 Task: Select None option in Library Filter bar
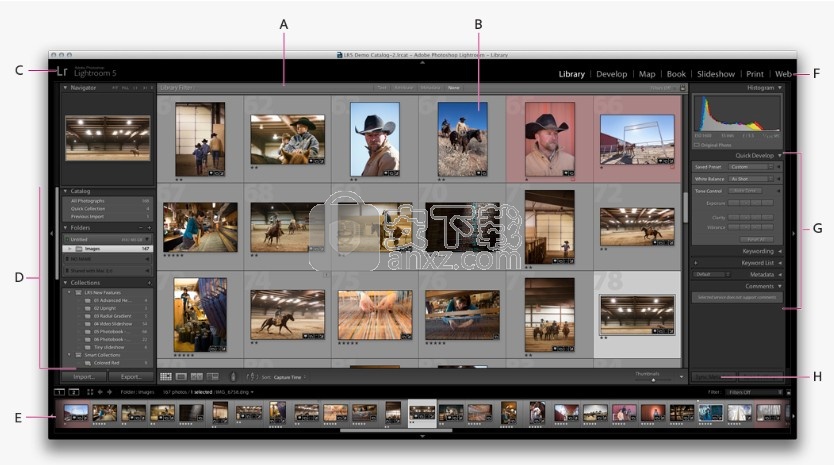click(453, 88)
